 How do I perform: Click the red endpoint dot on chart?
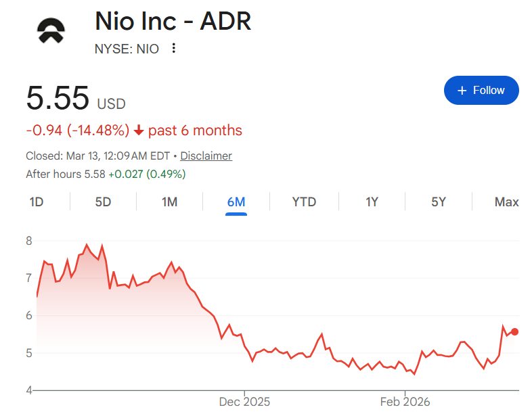[x=515, y=331]
